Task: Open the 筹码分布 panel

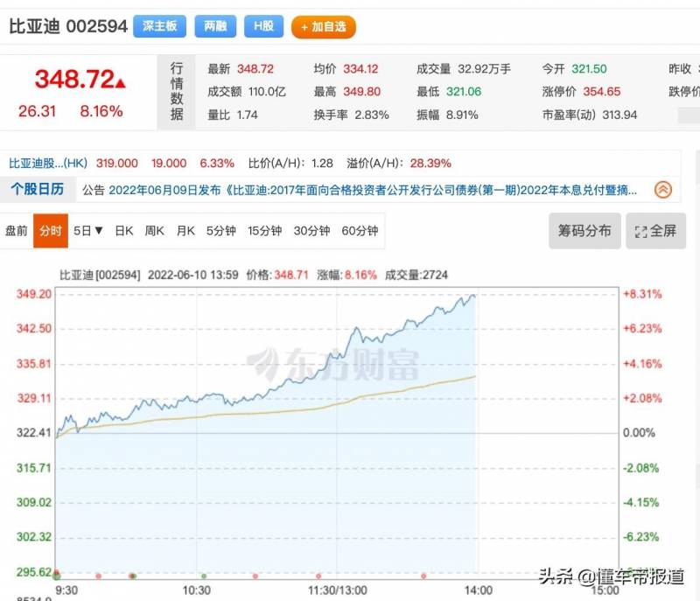Action: coord(584,231)
